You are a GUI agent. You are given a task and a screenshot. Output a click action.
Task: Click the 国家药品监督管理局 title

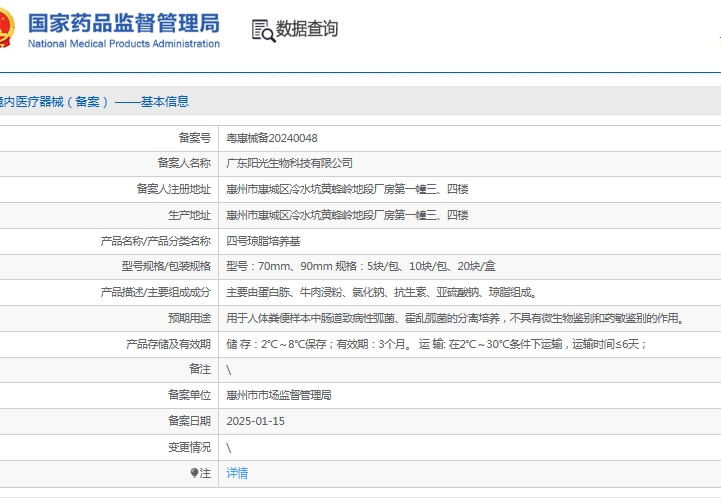click(124, 23)
